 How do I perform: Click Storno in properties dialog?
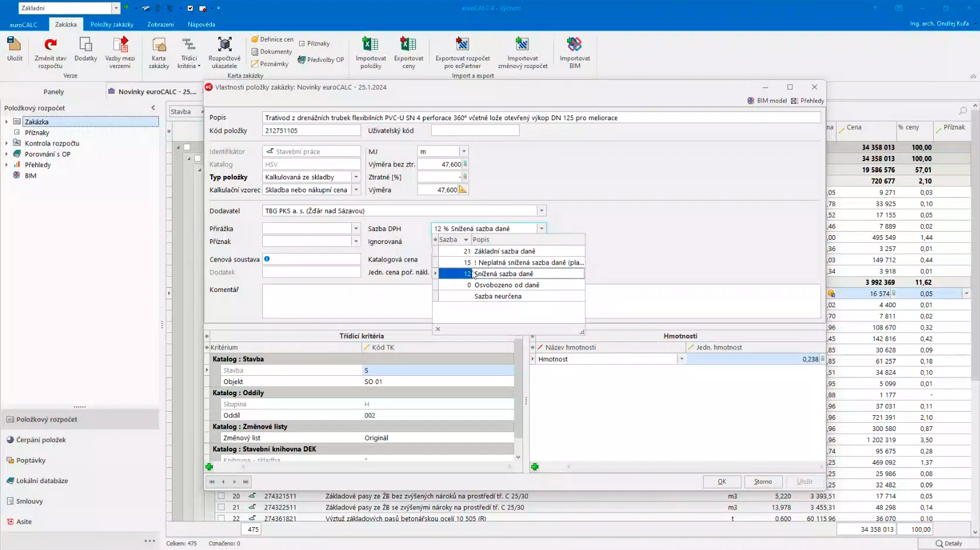pyautogui.click(x=763, y=481)
